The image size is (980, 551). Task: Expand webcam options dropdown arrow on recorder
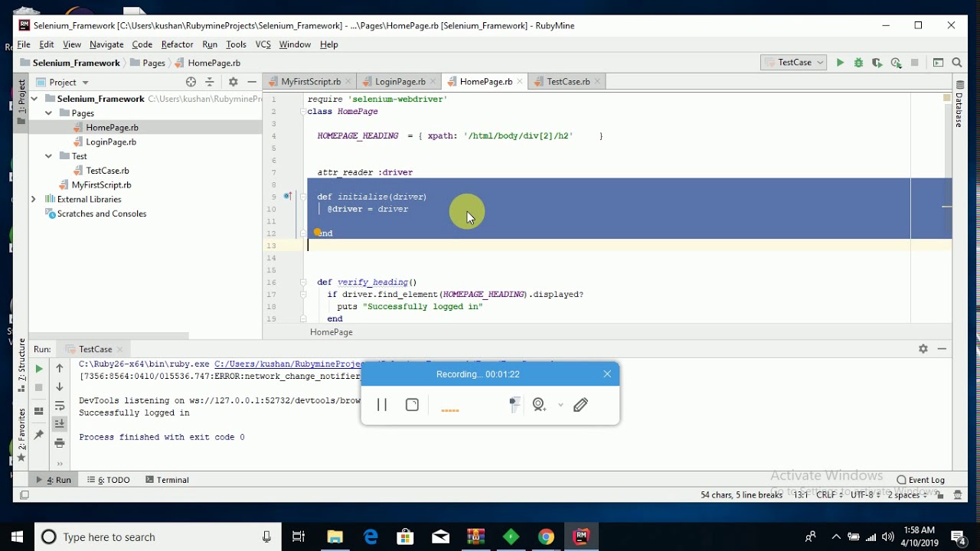click(560, 405)
